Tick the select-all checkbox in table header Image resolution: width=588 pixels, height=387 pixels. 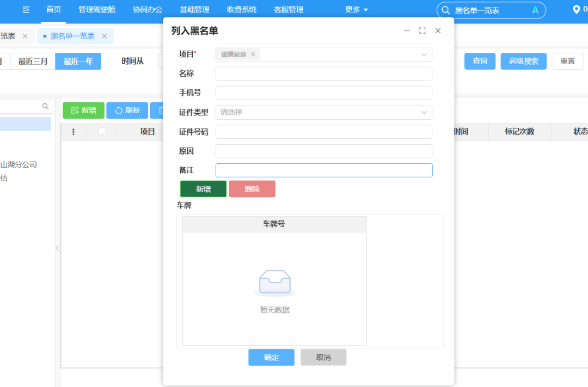coord(102,131)
